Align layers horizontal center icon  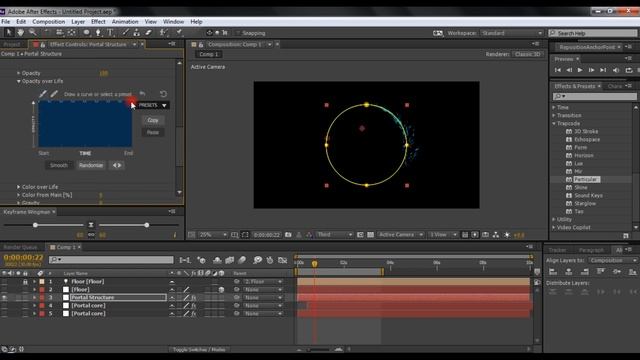tap(569, 271)
